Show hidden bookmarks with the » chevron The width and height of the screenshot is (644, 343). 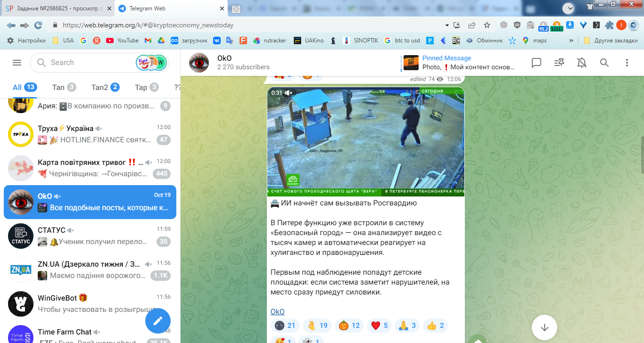(571, 41)
